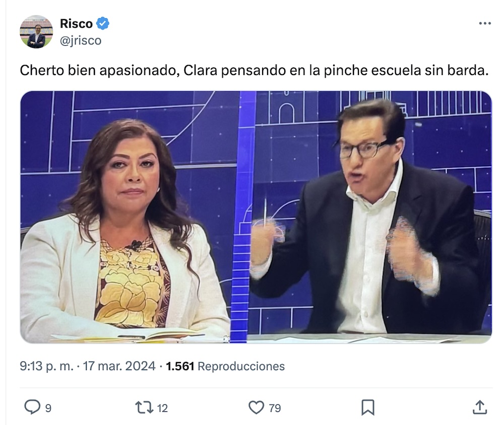The height and width of the screenshot is (425, 504).
Task: Open Risco's profile avatar picture
Action: tap(36, 32)
